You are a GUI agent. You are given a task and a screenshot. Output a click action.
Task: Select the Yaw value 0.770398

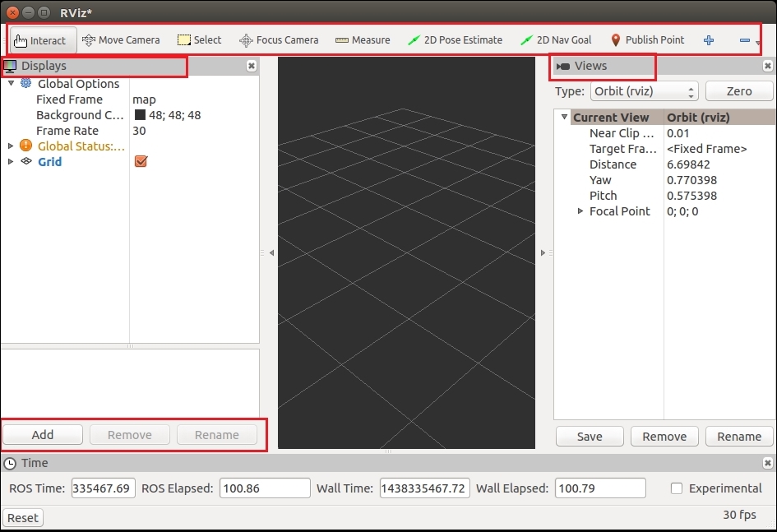[x=691, y=180]
